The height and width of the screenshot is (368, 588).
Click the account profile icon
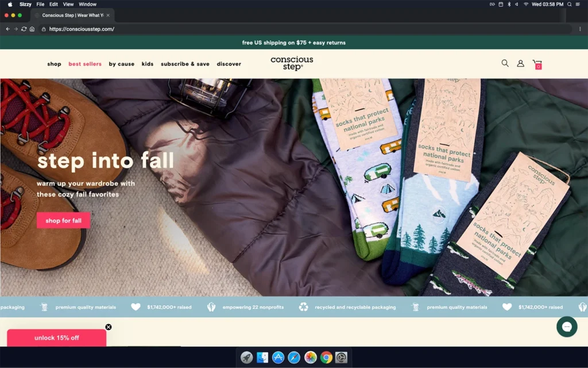click(x=520, y=63)
